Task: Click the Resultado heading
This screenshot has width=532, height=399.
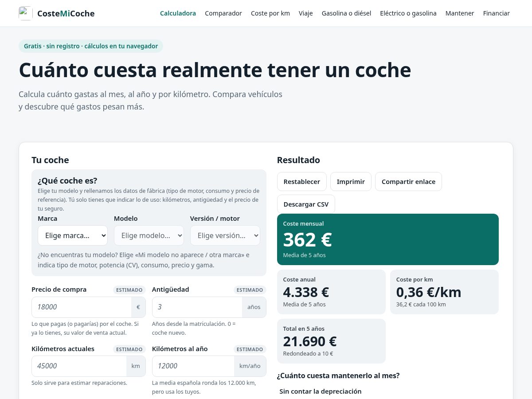Action: (x=298, y=160)
